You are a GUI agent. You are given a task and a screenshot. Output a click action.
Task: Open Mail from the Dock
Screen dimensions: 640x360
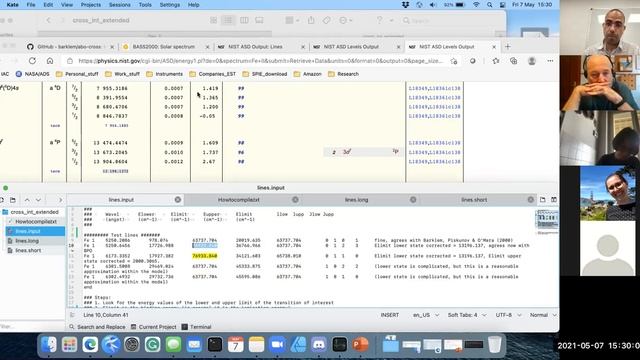coord(194,345)
